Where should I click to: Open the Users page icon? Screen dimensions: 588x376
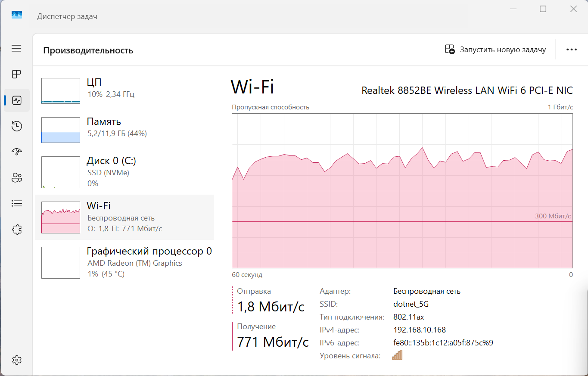click(16, 177)
